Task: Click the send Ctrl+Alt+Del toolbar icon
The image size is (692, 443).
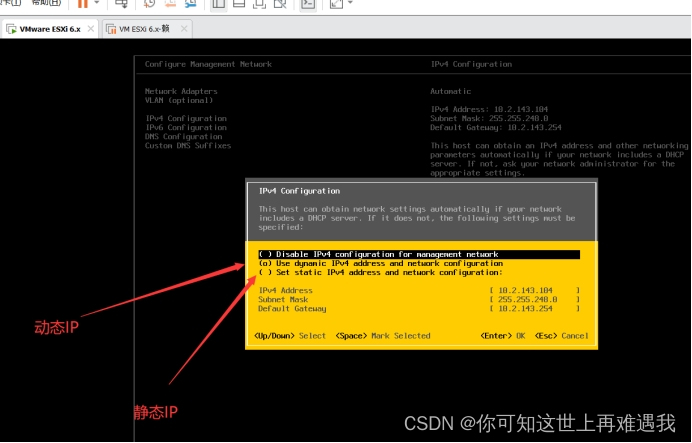Action: click(121, 4)
